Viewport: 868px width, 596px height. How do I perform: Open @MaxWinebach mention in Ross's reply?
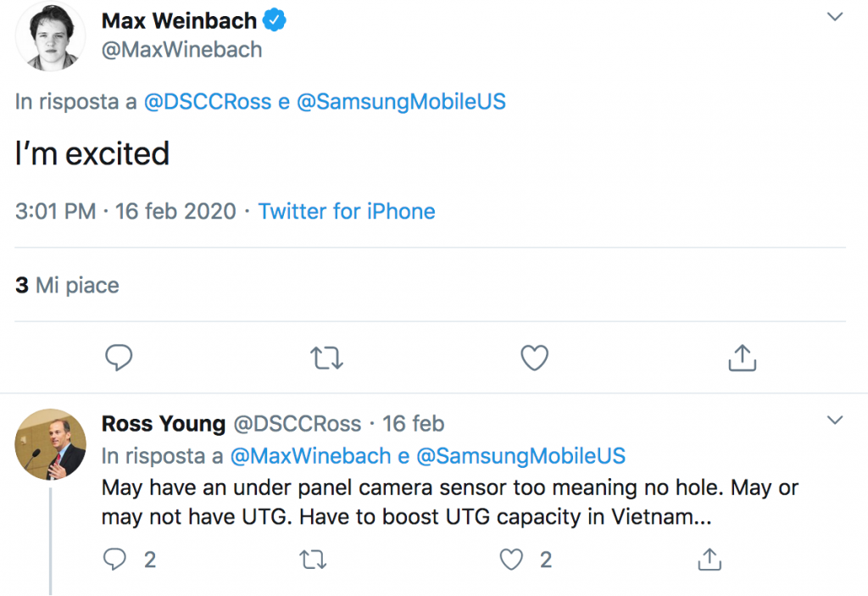pos(309,455)
